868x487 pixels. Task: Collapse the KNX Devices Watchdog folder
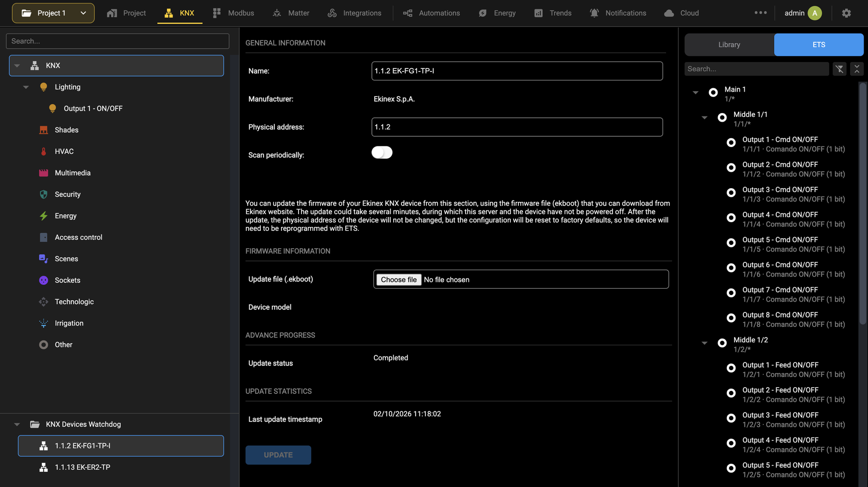(x=17, y=424)
